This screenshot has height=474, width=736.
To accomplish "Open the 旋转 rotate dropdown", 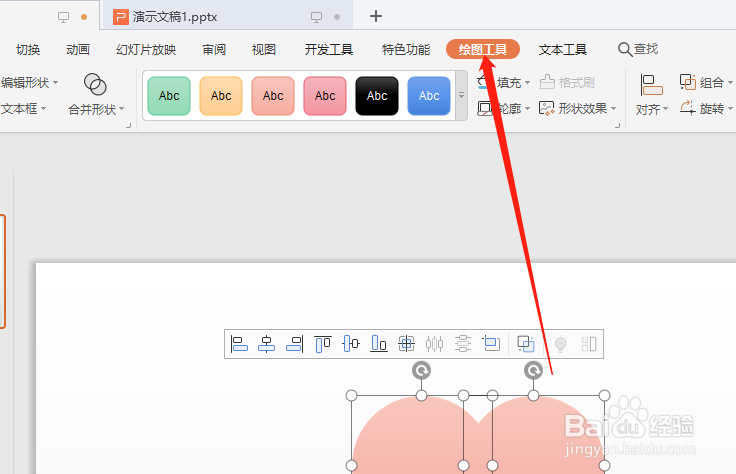I will pos(706,108).
